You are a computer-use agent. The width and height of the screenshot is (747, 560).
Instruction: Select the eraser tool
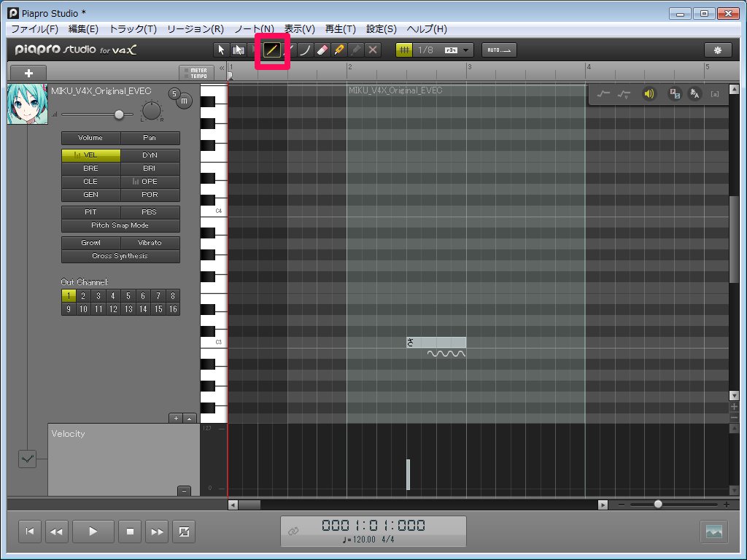click(322, 50)
